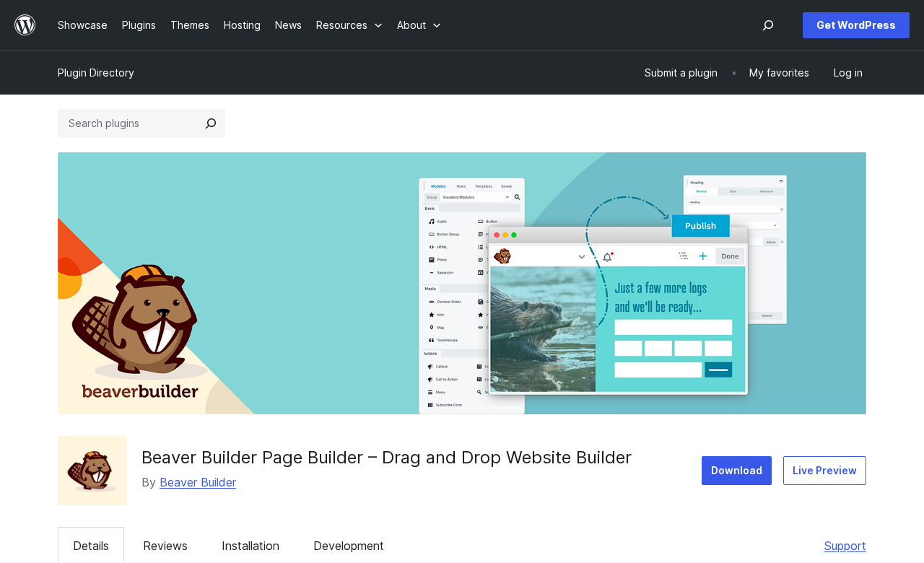
Task: Expand the Resources menu
Action: pos(349,25)
